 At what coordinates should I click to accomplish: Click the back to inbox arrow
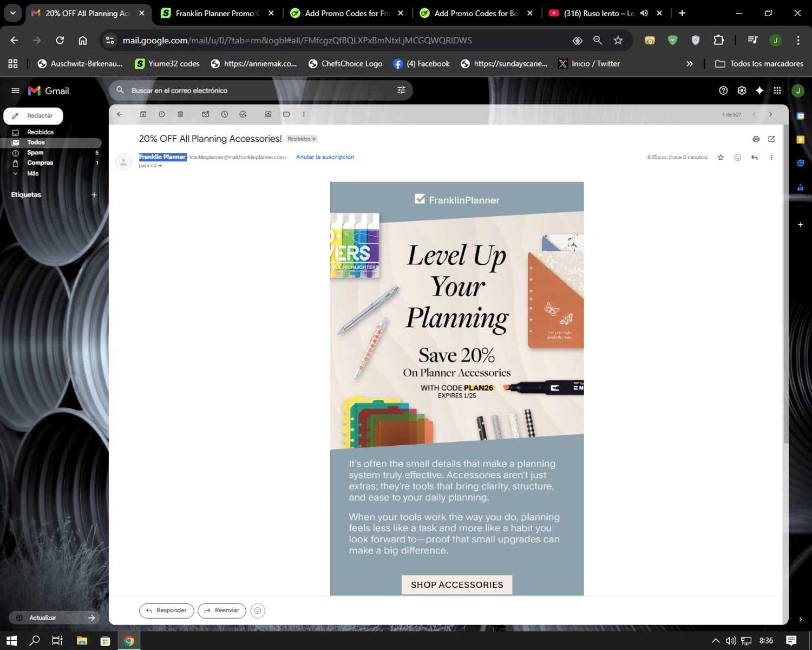click(120, 114)
